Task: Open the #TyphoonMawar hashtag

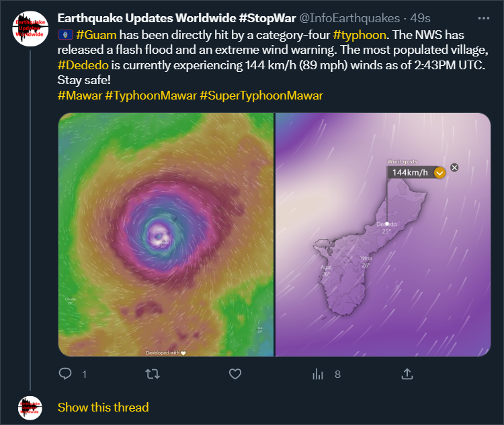Action: [x=151, y=95]
